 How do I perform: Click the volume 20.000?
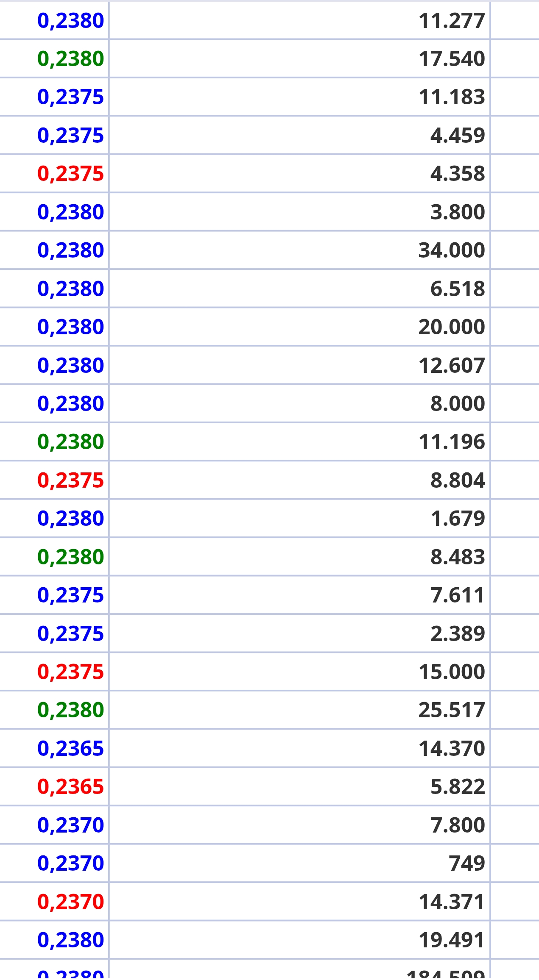tap(451, 327)
